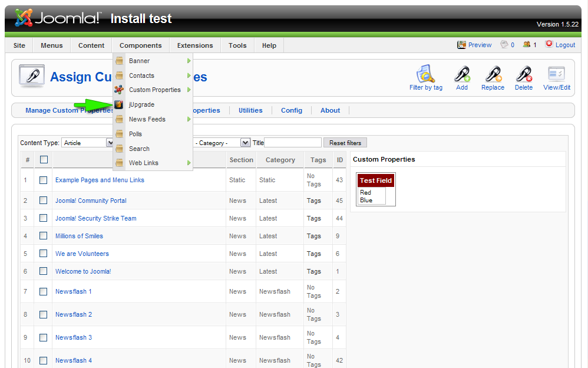Expand the Banner submenu arrow
This screenshot has height=368, width=588.
coord(189,61)
